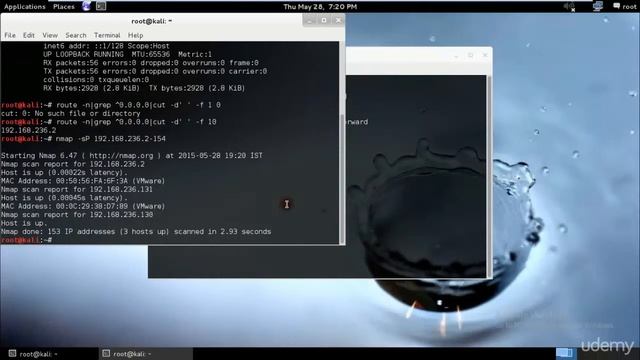Click 'cut: 0: No such file or directory' line
This screenshot has width=640, height=360.
click(71, 113)
